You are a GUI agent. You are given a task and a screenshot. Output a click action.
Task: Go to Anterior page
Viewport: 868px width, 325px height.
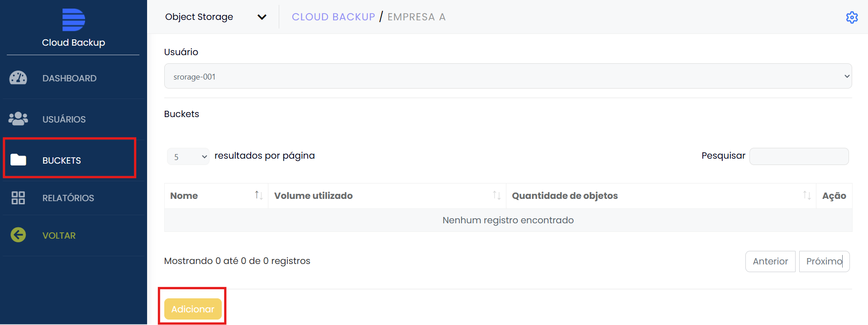pyautogui.click(x=770, y=261)
